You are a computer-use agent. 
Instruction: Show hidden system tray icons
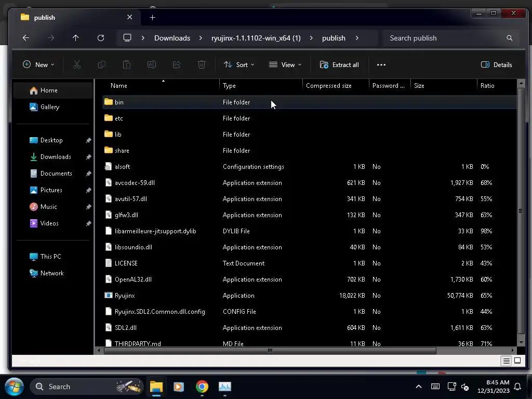pyautogui.click(x=419, y=387)
